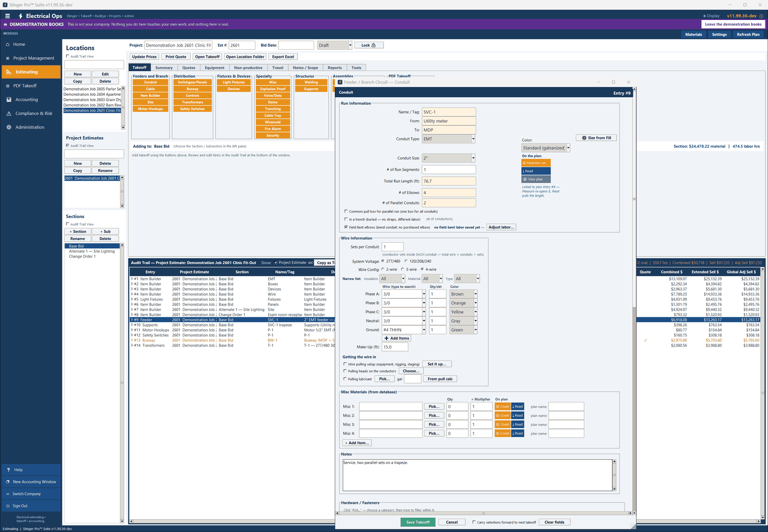Click the Count button for Misc 1
The width and height of the screenshot is (768, 532).
502,407
